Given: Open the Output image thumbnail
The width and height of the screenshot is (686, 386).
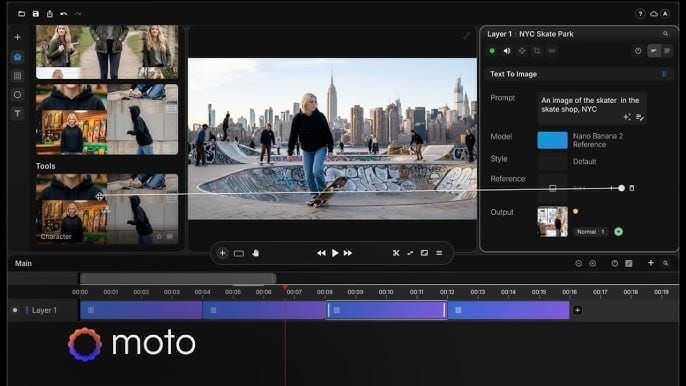Looking at the screenshot, I should pos(553,222).
